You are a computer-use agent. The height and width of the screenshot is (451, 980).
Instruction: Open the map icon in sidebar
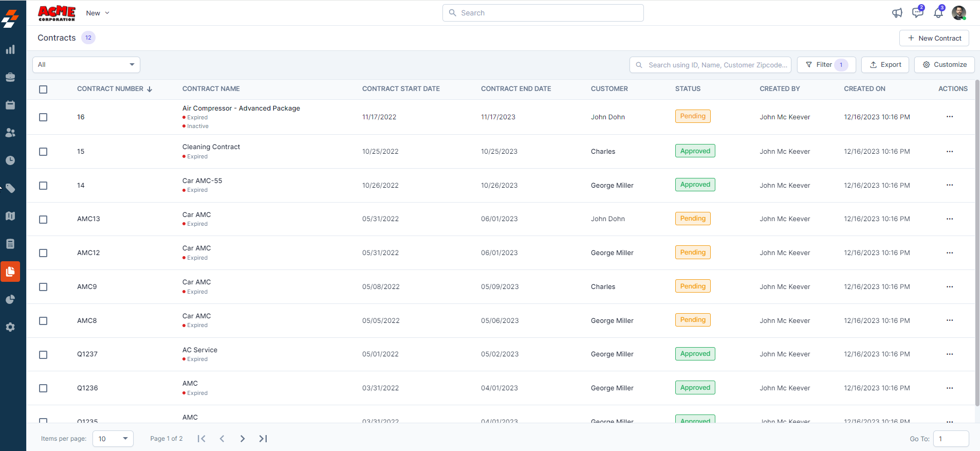(x=10, y=216)
